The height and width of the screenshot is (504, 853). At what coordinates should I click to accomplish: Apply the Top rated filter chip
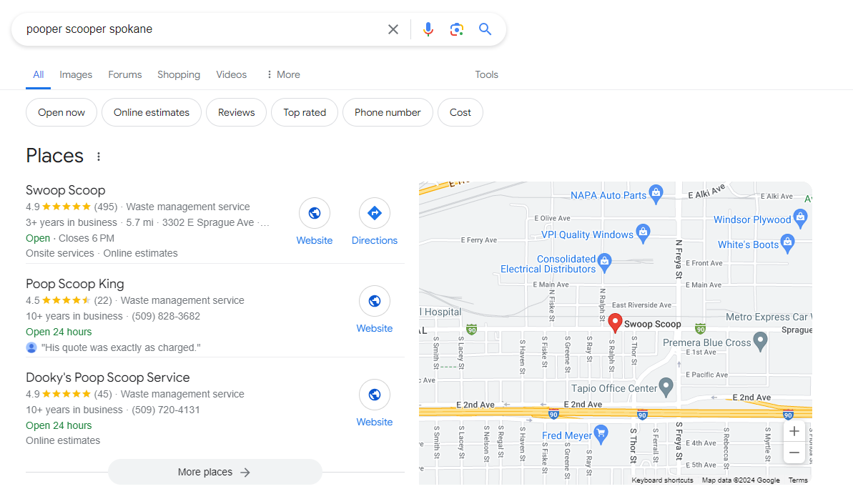click(305, 112)
